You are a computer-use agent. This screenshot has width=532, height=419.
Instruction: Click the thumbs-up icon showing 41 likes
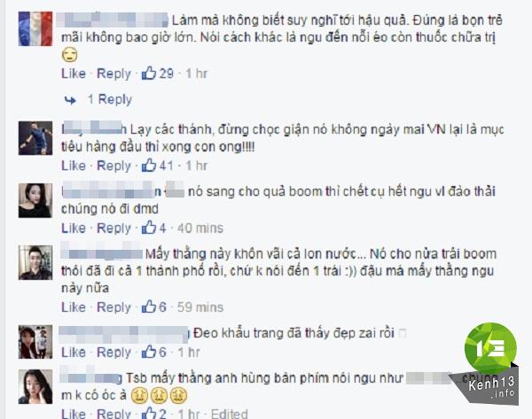pyautogui.click(x=149, y=166)
